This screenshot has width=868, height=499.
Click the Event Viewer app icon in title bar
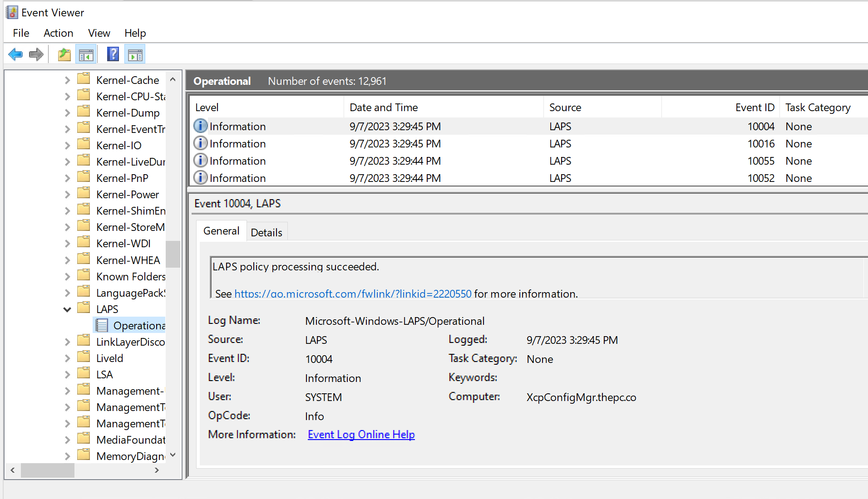pyautogui.click(x=12, y=12)
